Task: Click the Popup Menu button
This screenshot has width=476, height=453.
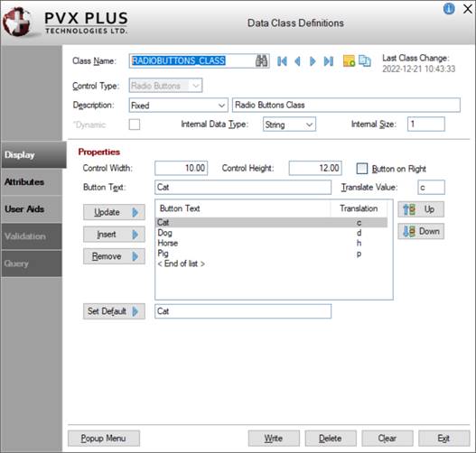Action: point(104,439)
